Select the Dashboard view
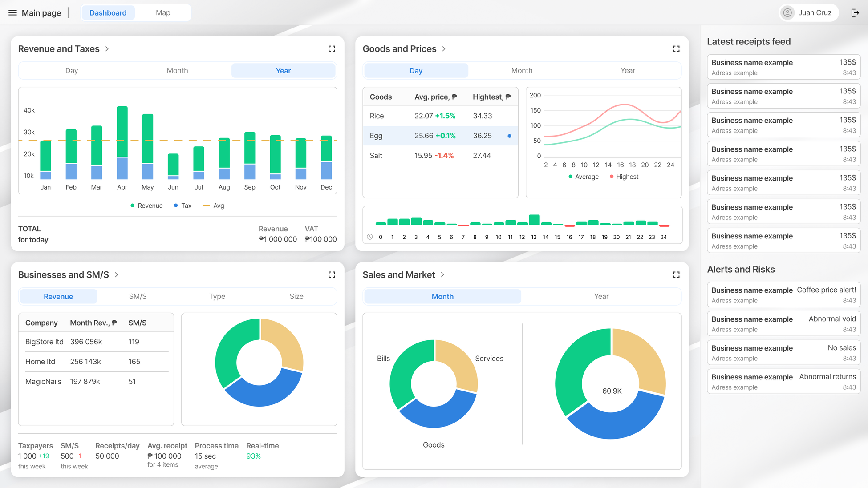The image size is (868, 488). click(x=108, y=12)
